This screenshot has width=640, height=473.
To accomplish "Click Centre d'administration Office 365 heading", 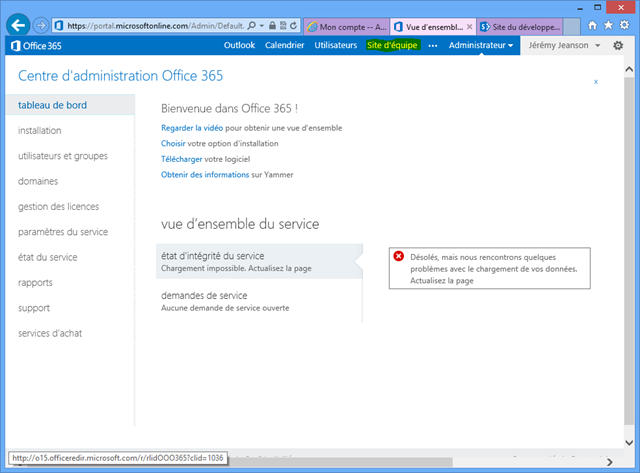I will 120,76.
